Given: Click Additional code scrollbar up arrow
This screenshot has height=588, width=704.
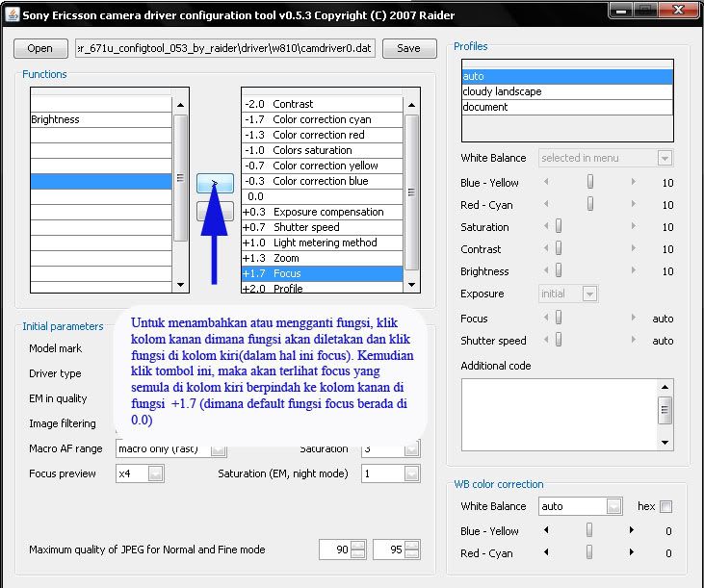Looking at the screenshot, I should 665,387.
